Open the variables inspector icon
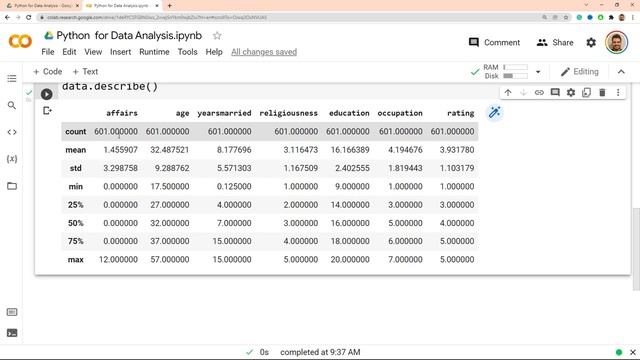The image size is (640, 360). 12,159
